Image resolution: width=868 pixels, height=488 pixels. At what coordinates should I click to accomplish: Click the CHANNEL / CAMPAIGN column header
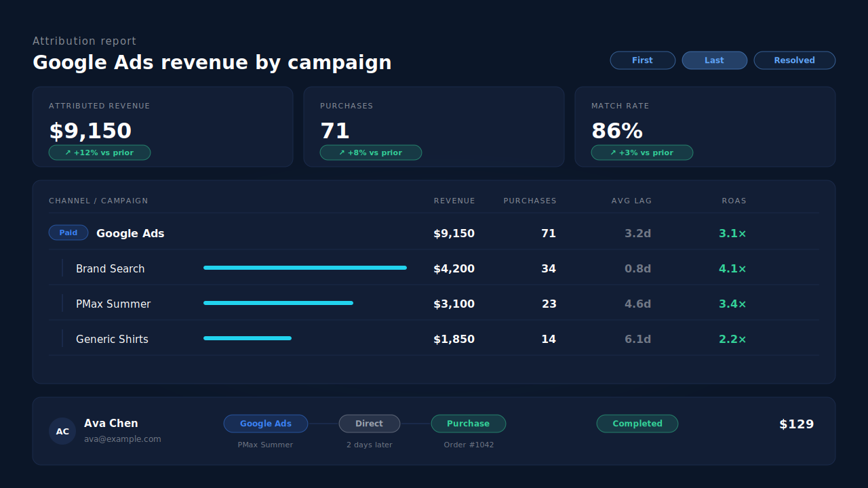pos(98,201)
